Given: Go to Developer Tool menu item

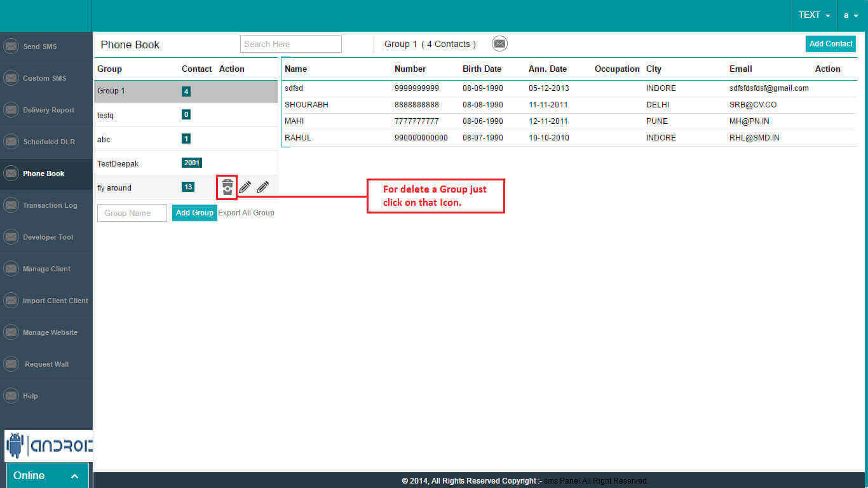Looking at the screenshot, I should tap(48, 237).
